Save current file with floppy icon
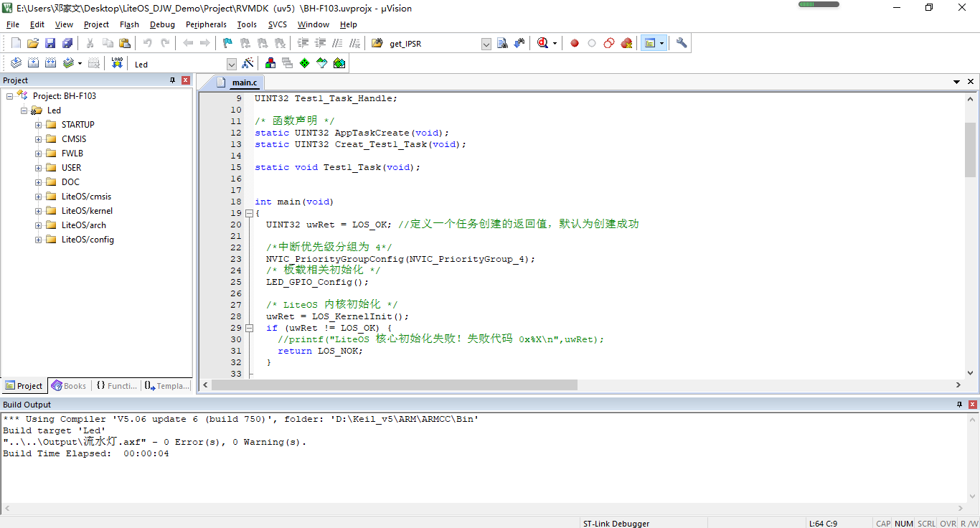980x528 pixels. coord(50,43)
